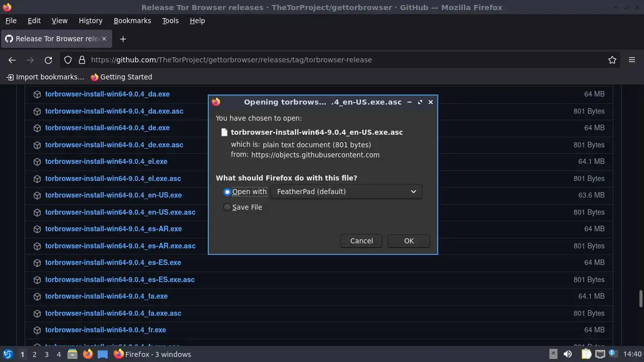Viewport: 644px width, 362px height.
Task: Open the Edit menu
Action: tap(34, 21)
